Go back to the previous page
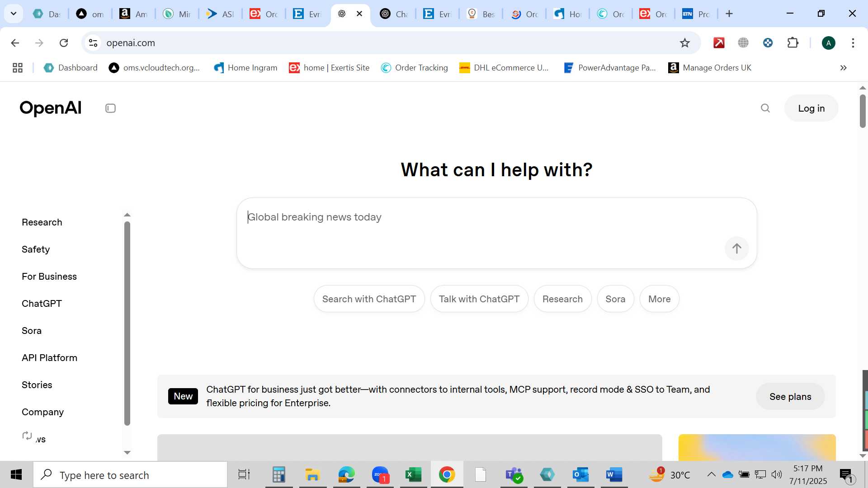Viewport: 868px width, 488px height. pos(15,43)
